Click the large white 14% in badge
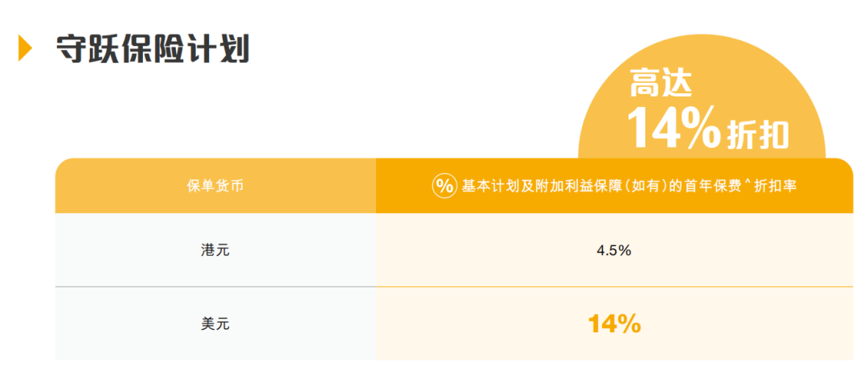The width and height of the screenshot is (868, 379). tap(674, 129)
